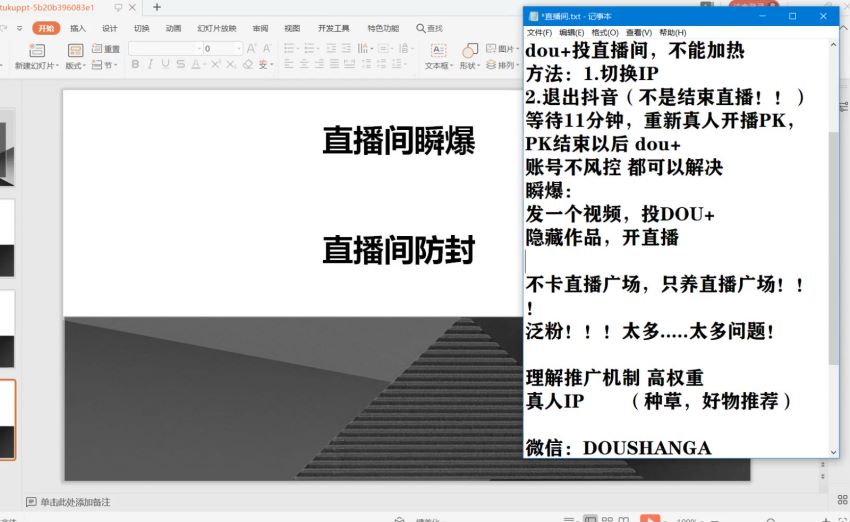This screenshot has width=850, height=522.
Task: Switch to the 幻灯片放映 (Slide Show) tab
Action: (x=217, y=28)
